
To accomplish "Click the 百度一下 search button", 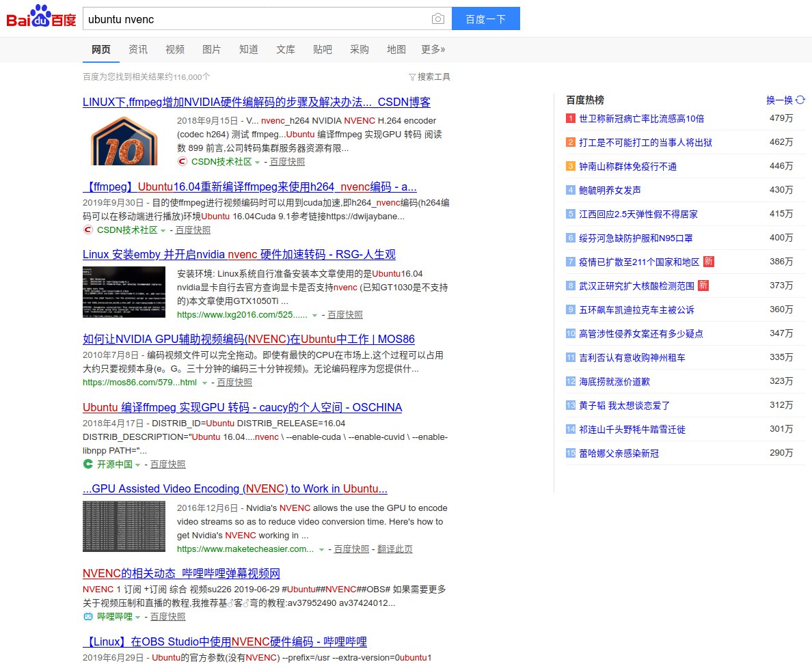I will click(486, 18).
